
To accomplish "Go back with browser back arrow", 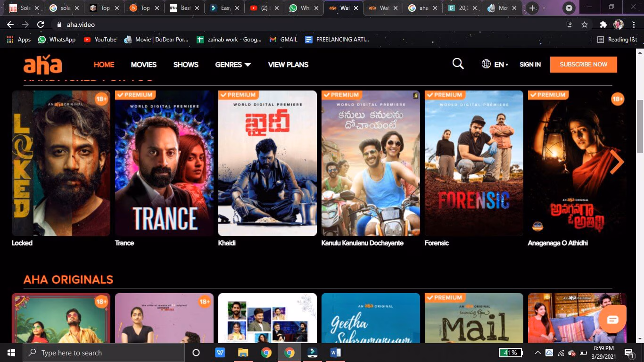I will (10, 25).
